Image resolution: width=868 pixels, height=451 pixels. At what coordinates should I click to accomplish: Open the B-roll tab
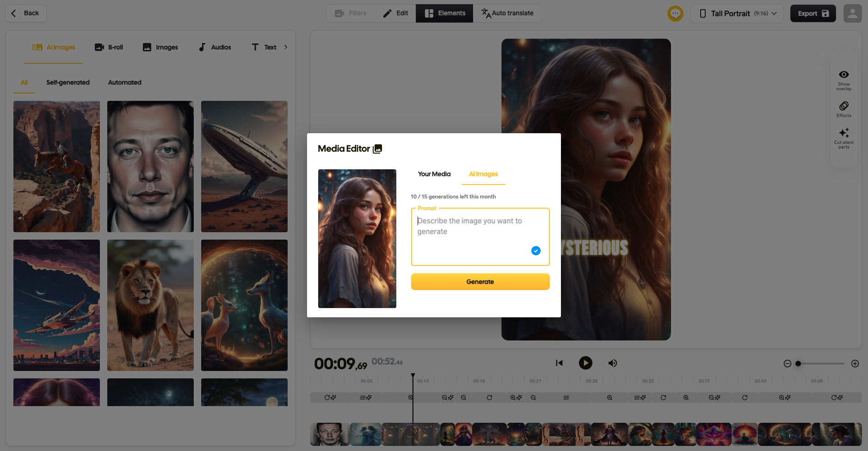click(x=109, y=47)
